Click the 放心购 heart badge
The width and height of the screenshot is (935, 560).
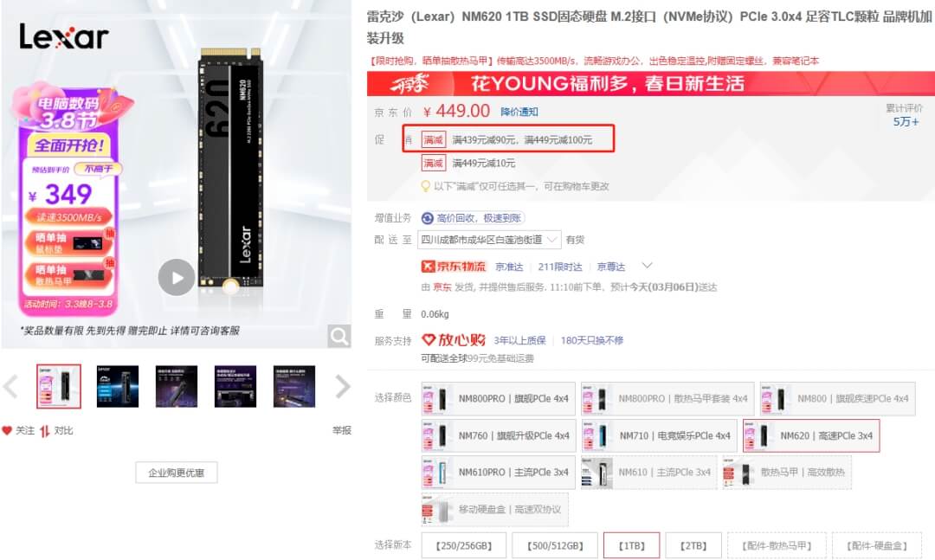click(454, 340)
